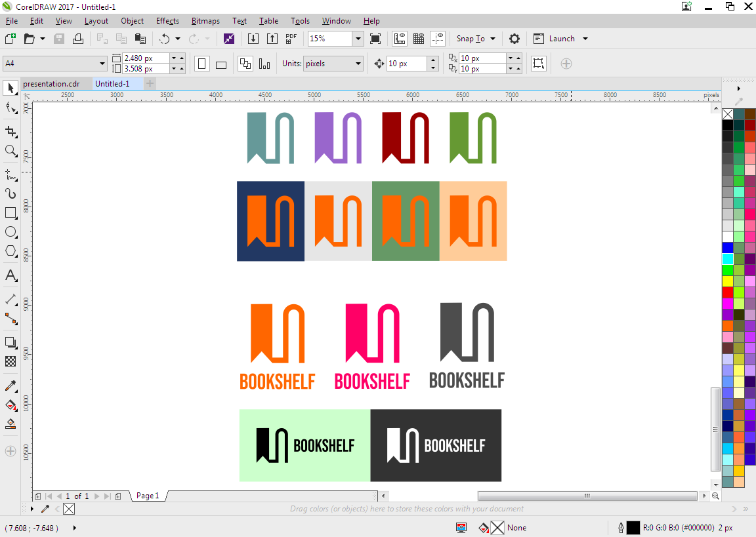Click the Import icon
The width and height of the screenshot is (756, 537).
pyautogui.click(x=253, y=39)
